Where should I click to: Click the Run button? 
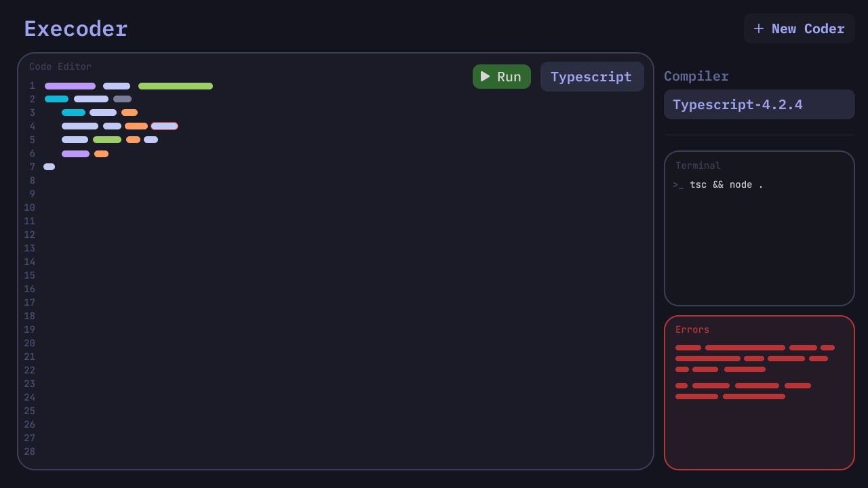point(502,77)
